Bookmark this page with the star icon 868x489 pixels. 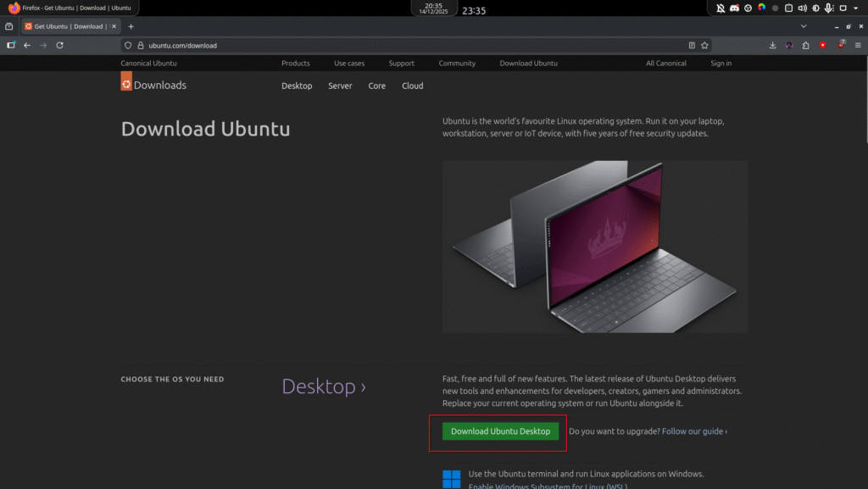704,45
